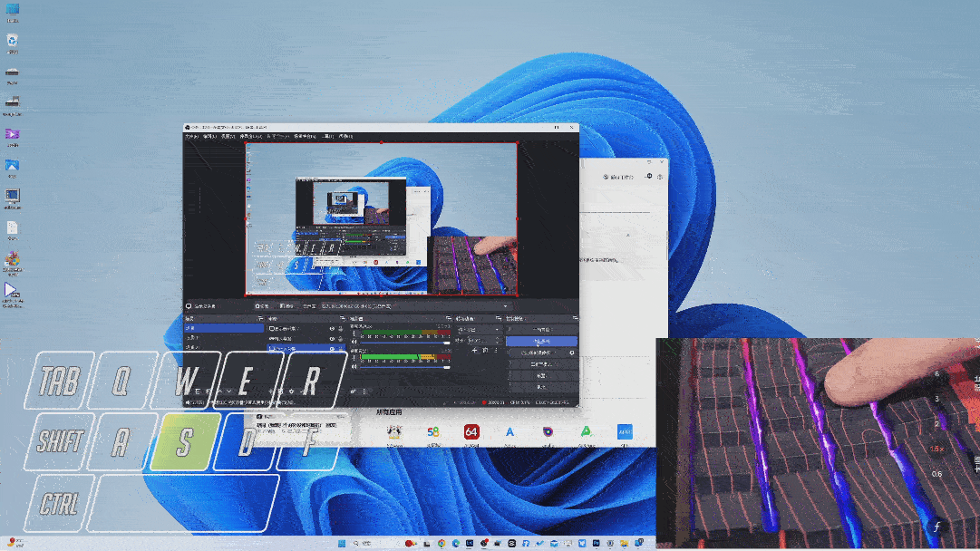Click the transition duration spinner arrows
Viewport: 980px width, 551px height.
pos(499,341)
